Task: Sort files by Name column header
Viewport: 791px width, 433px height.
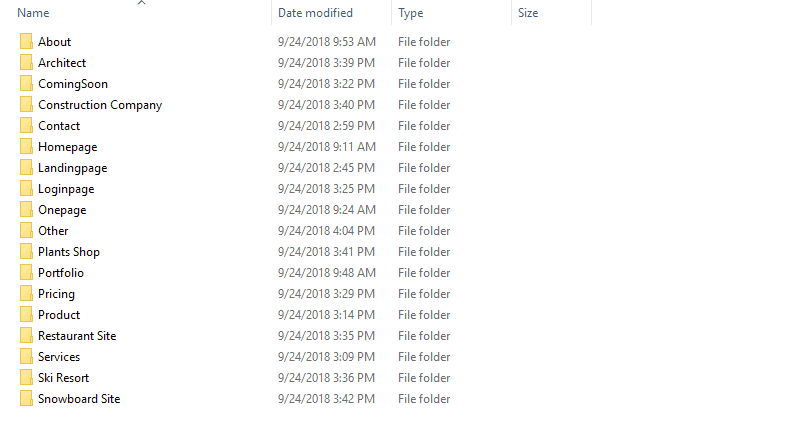Action: [x=33, y=13]
